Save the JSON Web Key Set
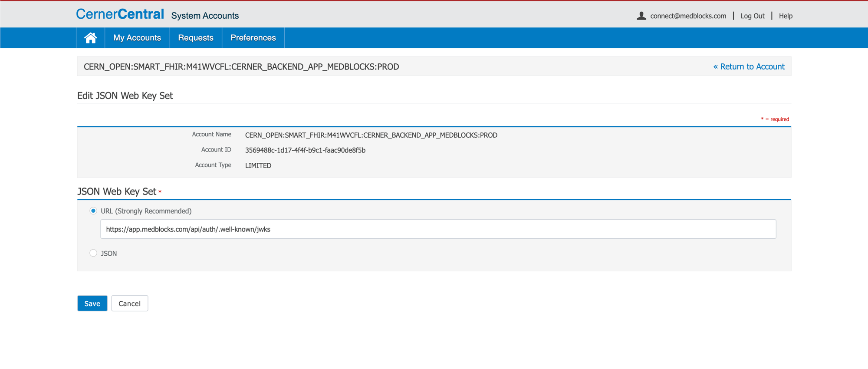868x369 pixels. [92, 303]
